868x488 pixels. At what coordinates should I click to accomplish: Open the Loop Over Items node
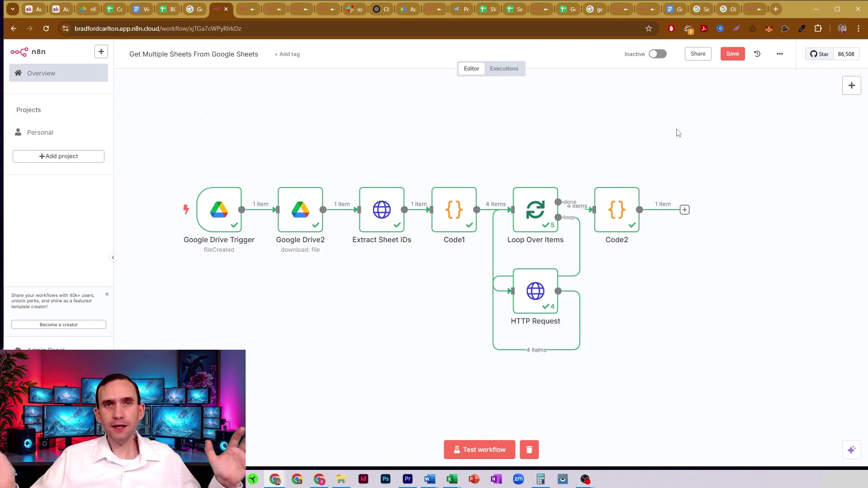(535, 210)
